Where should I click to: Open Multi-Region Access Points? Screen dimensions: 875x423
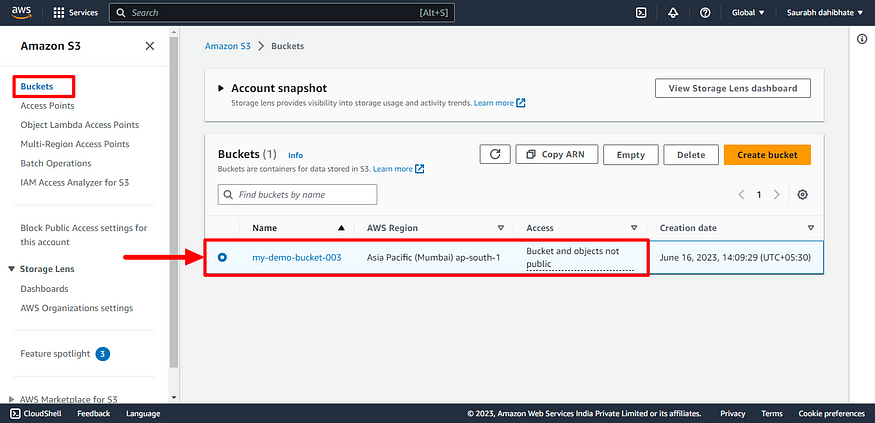(x=75, y=144)
